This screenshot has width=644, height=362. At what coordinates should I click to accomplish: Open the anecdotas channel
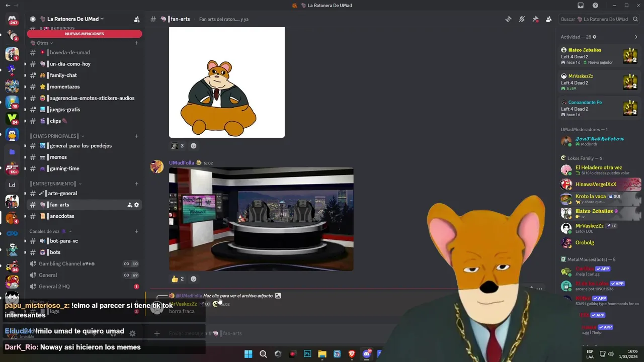pyautogui.click(x=85, y=216)
